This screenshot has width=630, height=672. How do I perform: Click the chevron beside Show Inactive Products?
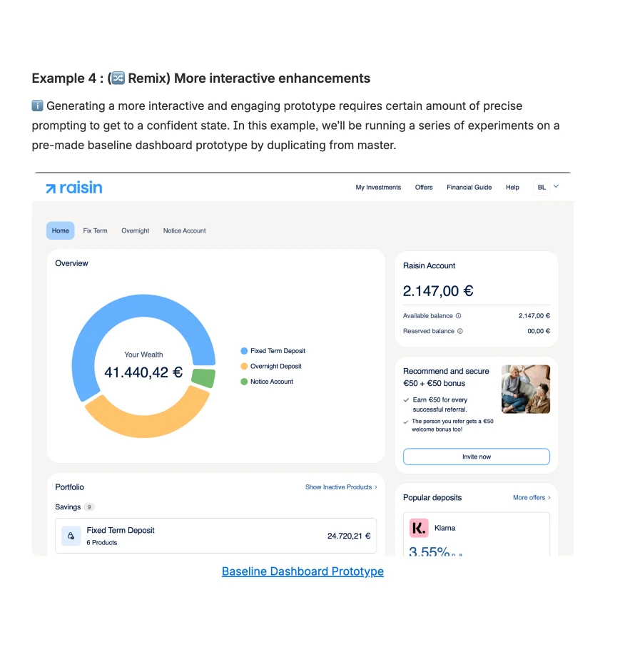(x=376, y=487)
